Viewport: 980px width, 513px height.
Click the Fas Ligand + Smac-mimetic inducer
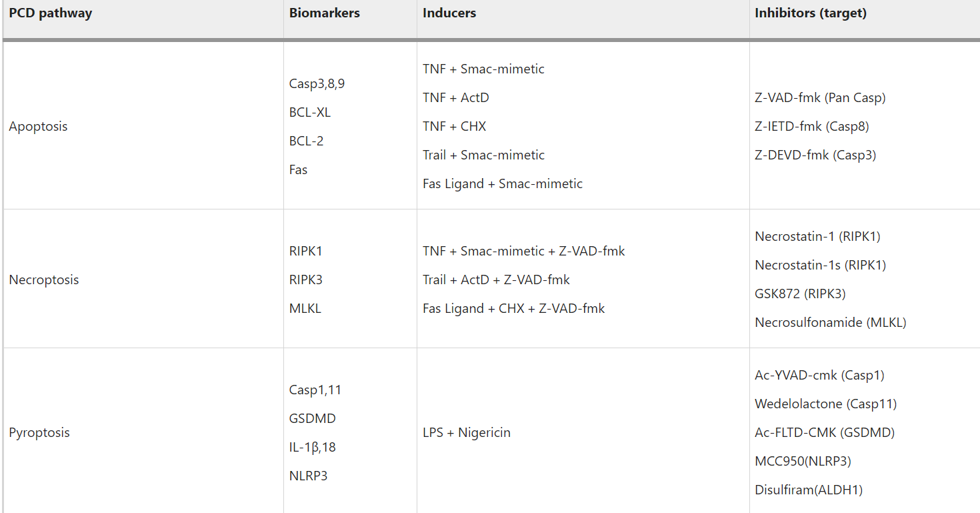tap(503, 184)
